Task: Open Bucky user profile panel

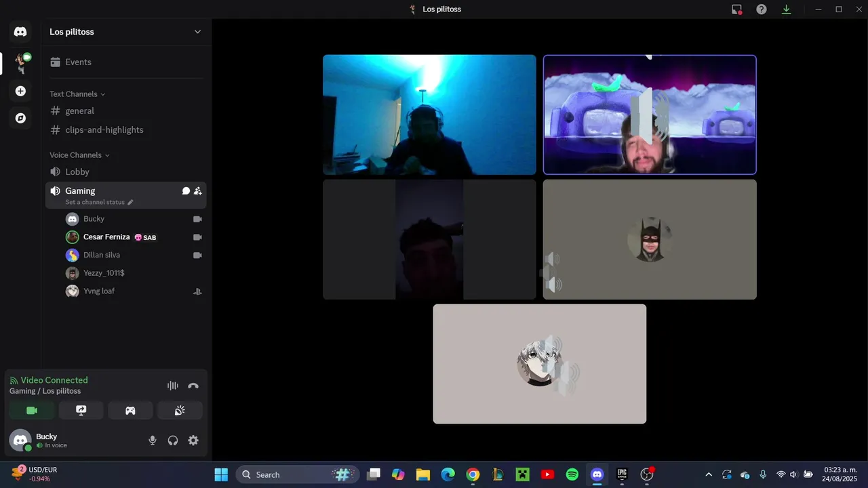Action: point(41,441)
